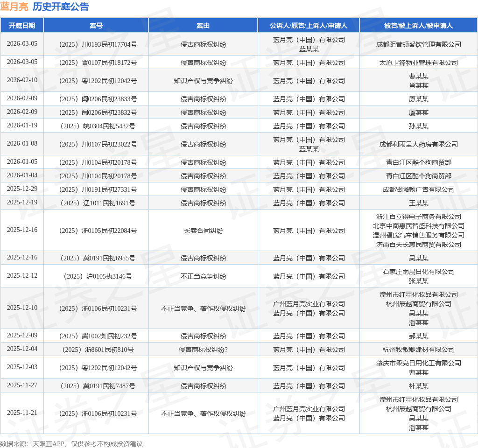Click the date 2025-11-21
Screen dimensions: 478x448
22,413
